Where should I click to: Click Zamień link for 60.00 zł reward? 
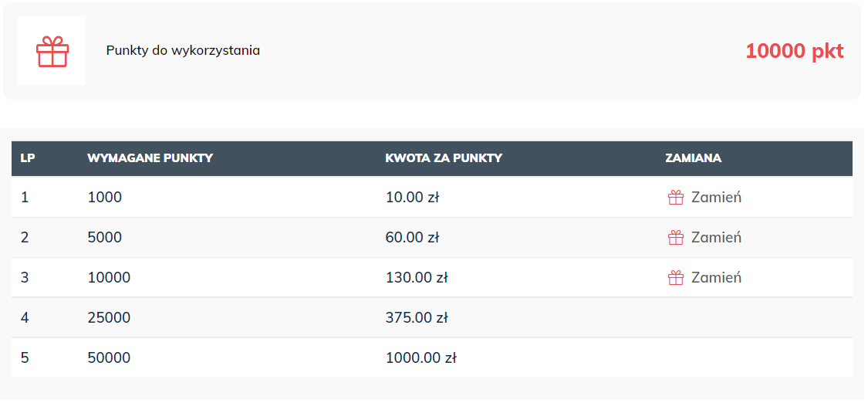coord(716,238)
